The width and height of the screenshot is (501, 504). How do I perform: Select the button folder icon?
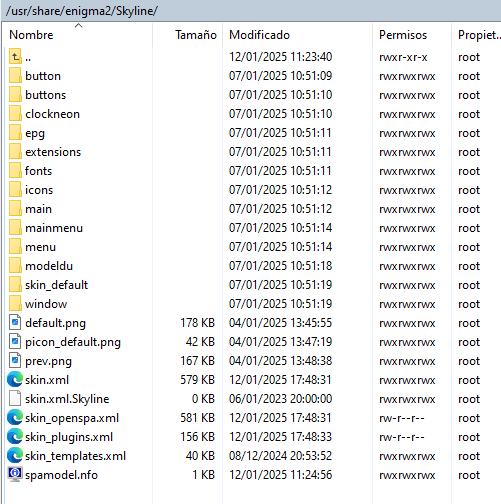[15, 76]
